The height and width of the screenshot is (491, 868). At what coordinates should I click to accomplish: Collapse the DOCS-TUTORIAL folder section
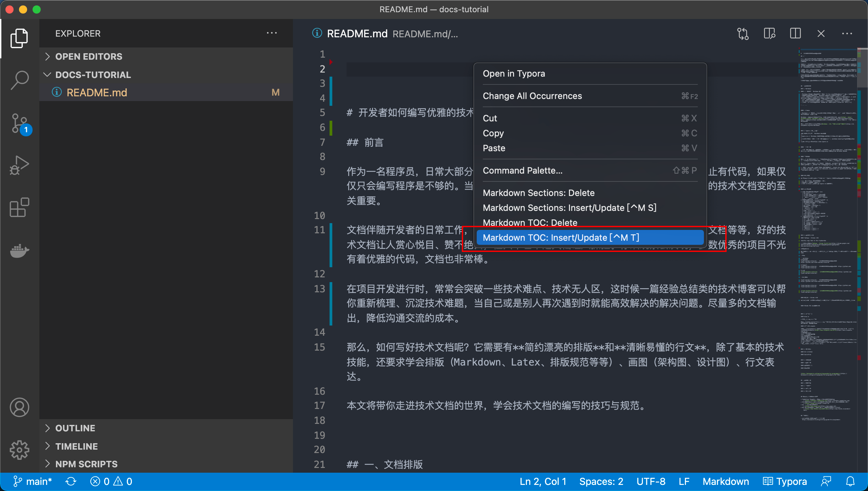click(93, 75)
